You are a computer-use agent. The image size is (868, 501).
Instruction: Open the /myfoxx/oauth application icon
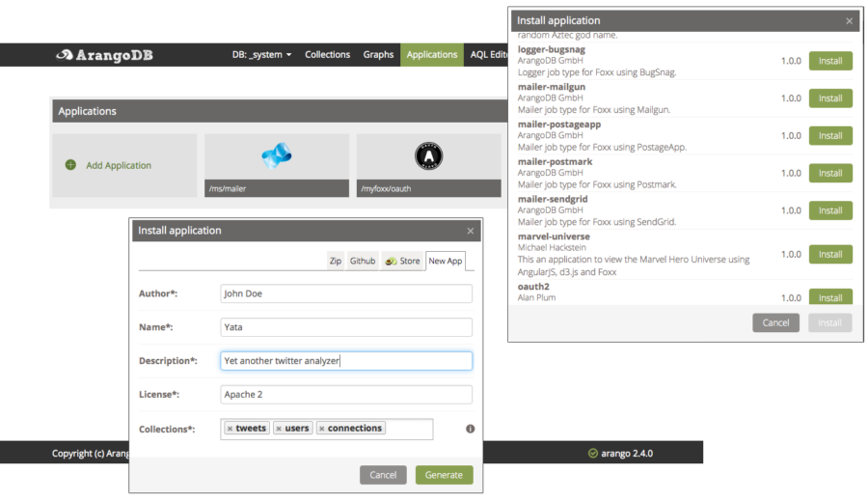pos(428,156)
